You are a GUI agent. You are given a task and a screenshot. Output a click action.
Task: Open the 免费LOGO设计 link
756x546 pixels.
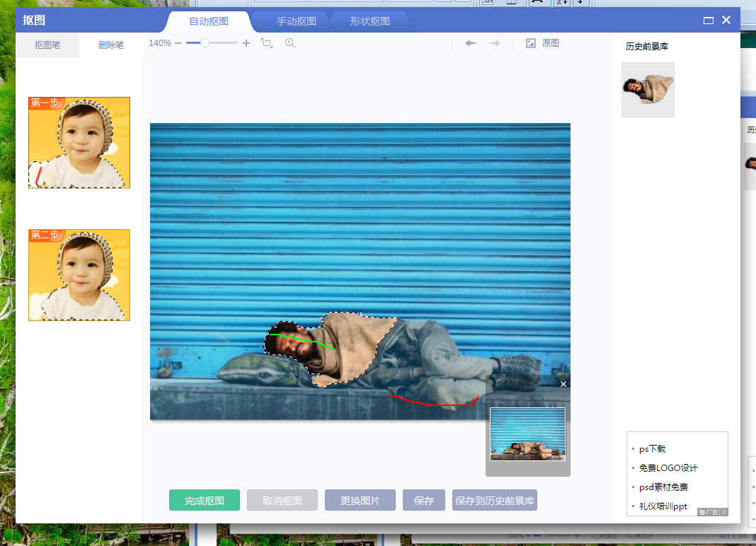(668, 467)
